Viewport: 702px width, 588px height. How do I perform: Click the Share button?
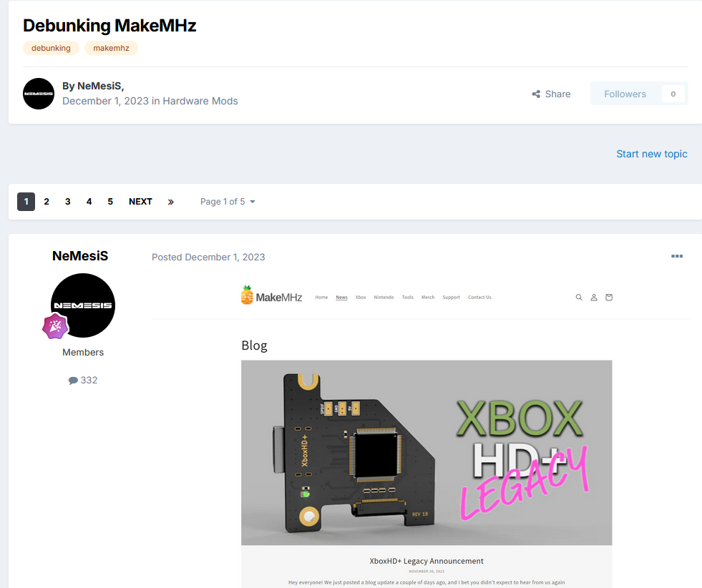551,94
